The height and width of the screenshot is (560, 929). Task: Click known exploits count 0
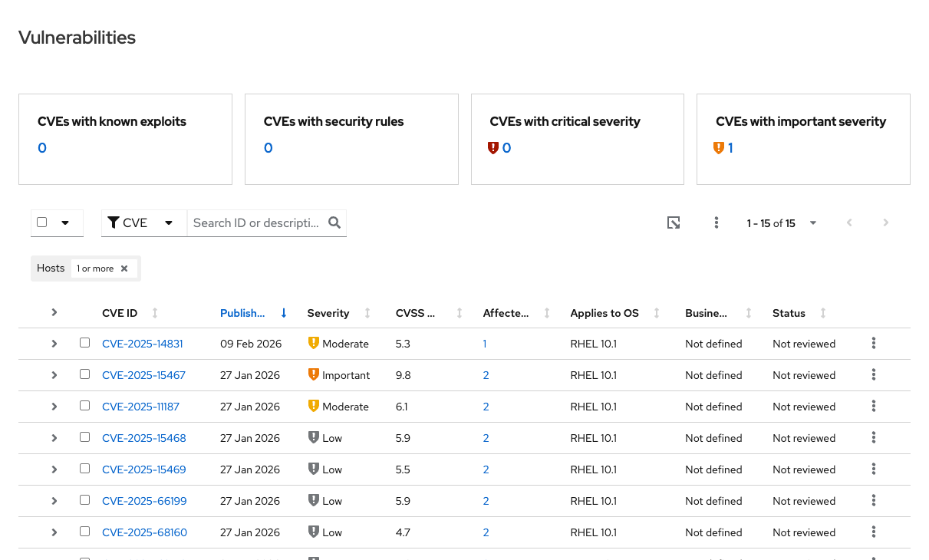(x=42, y=148)
